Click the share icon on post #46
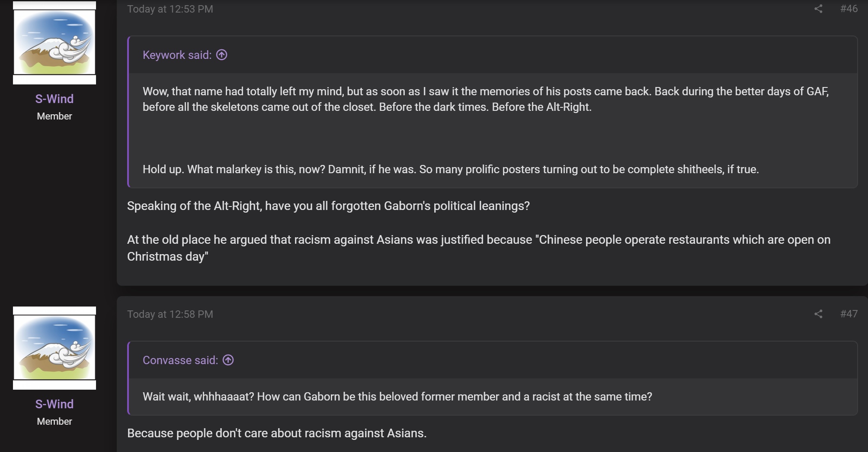Image resolution: width=868 pixels, height=452 pixels. tap(818, 9)
